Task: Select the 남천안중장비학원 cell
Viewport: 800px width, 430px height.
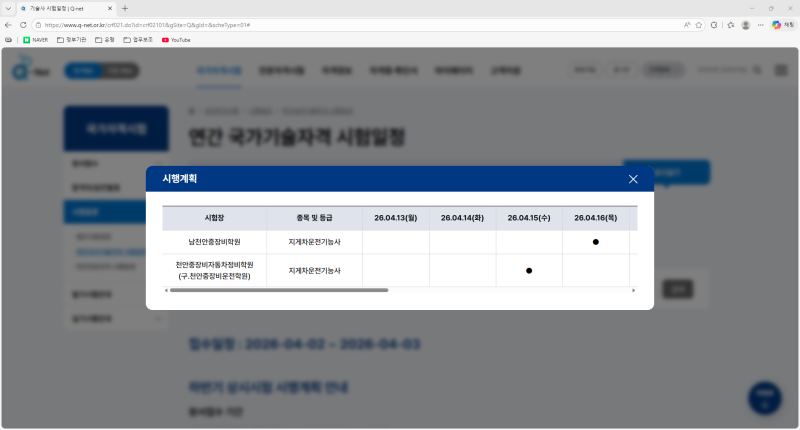Action: click(x=214, y=242)
